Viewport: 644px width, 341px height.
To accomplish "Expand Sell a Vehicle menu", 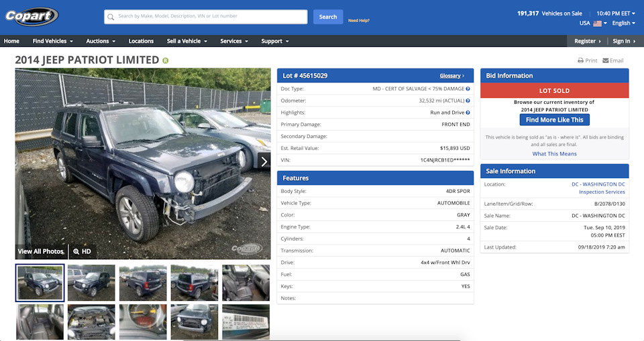I will pyautogui.click(x=187, y=41).
